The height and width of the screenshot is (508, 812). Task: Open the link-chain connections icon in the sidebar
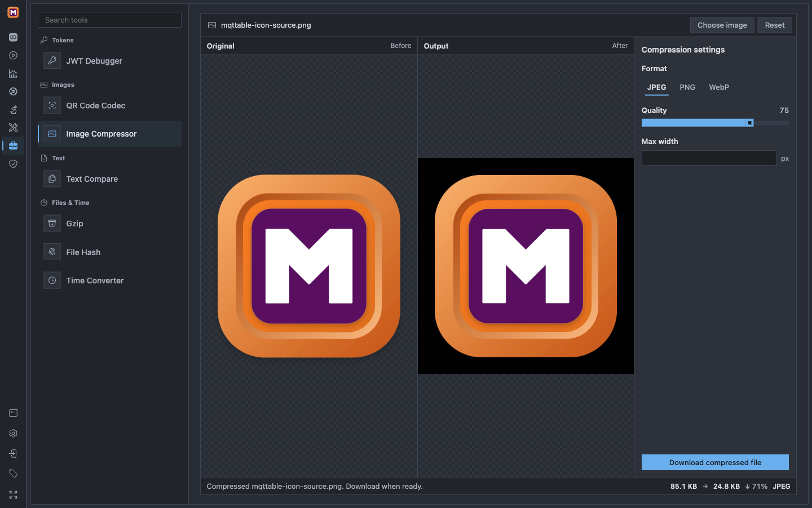click(x=13, y=37)
